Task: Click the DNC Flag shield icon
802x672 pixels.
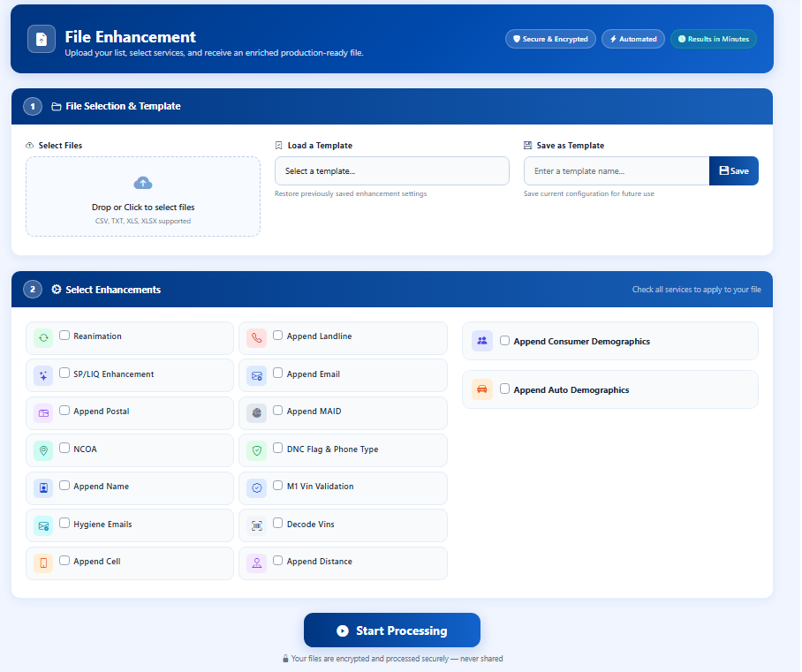Action: pos(257,450)
